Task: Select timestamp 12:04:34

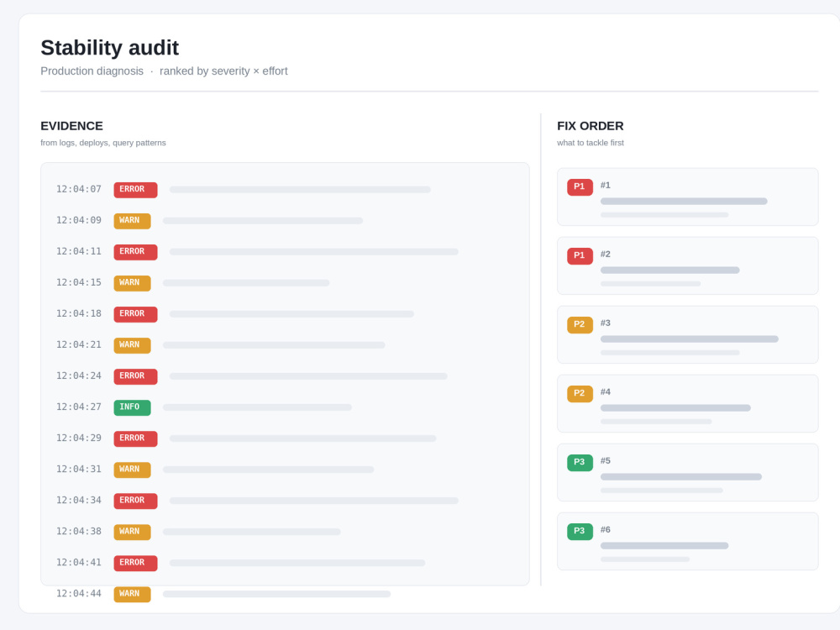Action: pos(79,500)
